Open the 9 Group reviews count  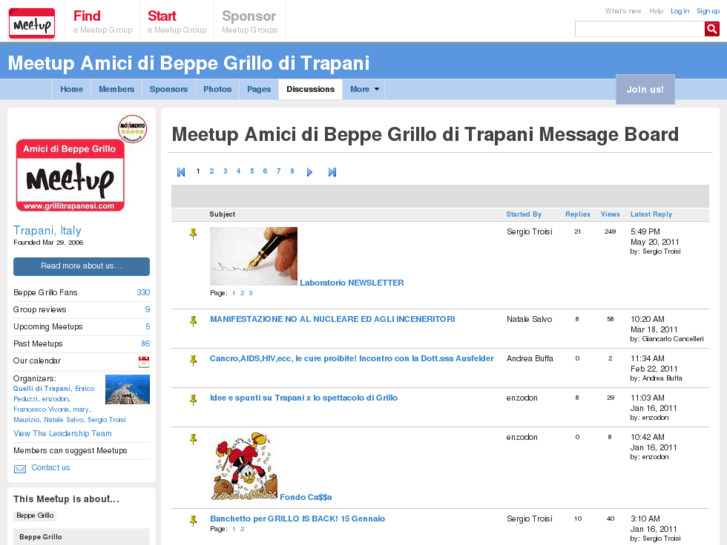[147, 309]
